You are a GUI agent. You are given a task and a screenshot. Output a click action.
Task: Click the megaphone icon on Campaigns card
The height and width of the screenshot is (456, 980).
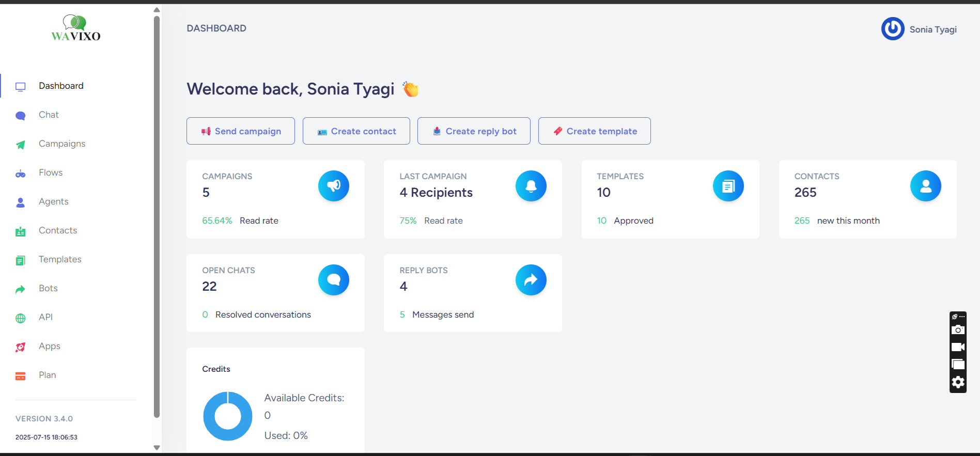pyautogui.click(x=334, y=186)
